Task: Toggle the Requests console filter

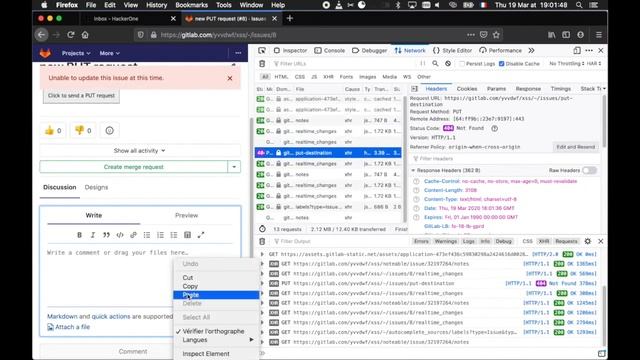Action: 566,241
